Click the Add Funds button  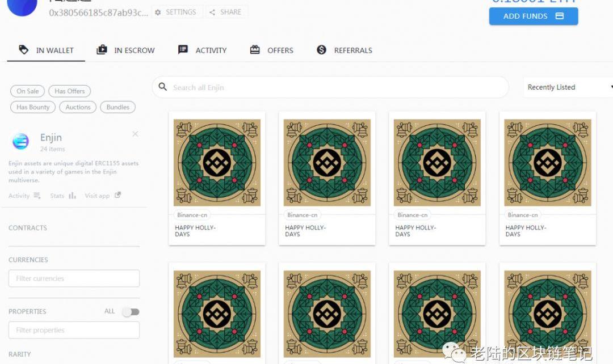[533, 16]
